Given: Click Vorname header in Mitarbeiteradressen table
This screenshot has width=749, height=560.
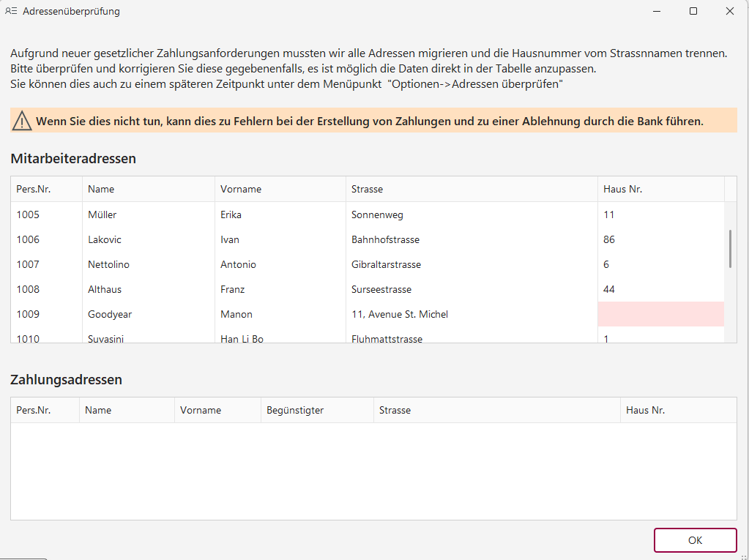Looking at the screenshot, I should coord(240,189).
